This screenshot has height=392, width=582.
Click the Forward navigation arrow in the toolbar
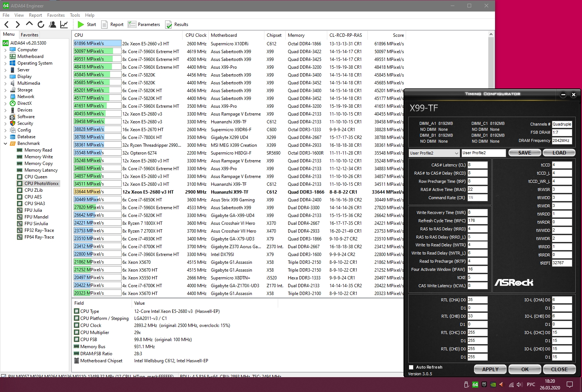click(17, 25)
